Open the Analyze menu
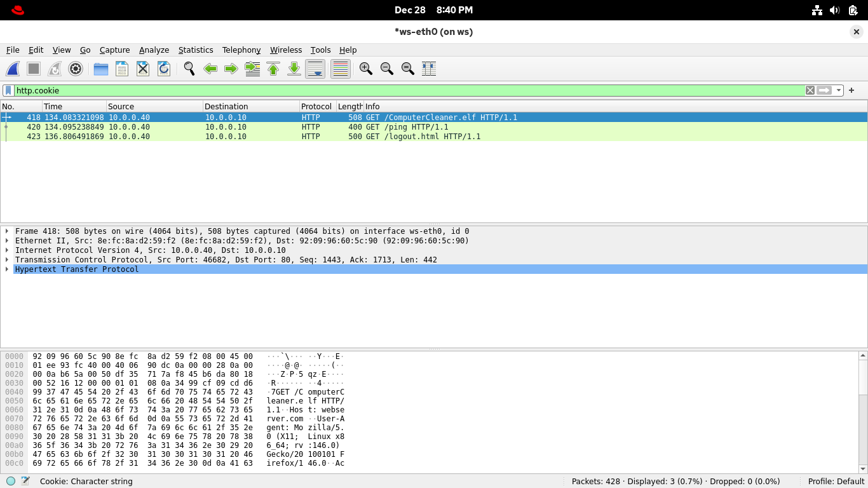The height and width of the screenshot is (488, 868). pyautogui.click(x=154, y=50)
